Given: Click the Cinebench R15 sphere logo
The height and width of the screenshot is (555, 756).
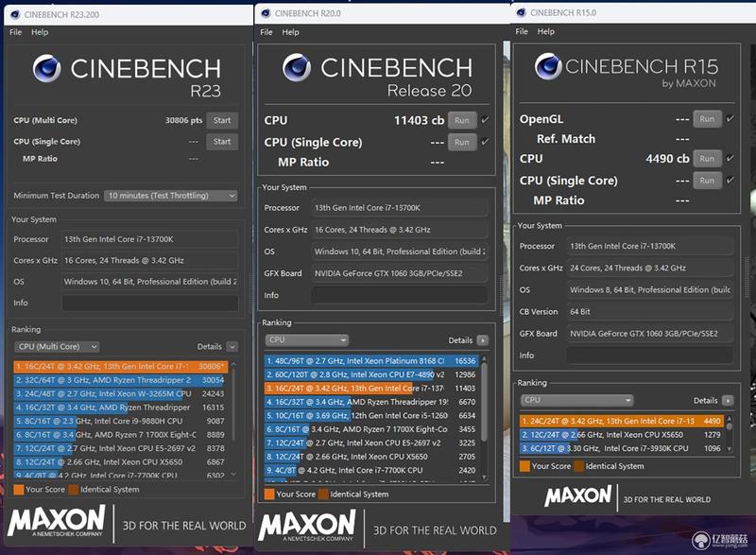Looking at the screenshot, I should pyautogui.click(x=548, y=66).
